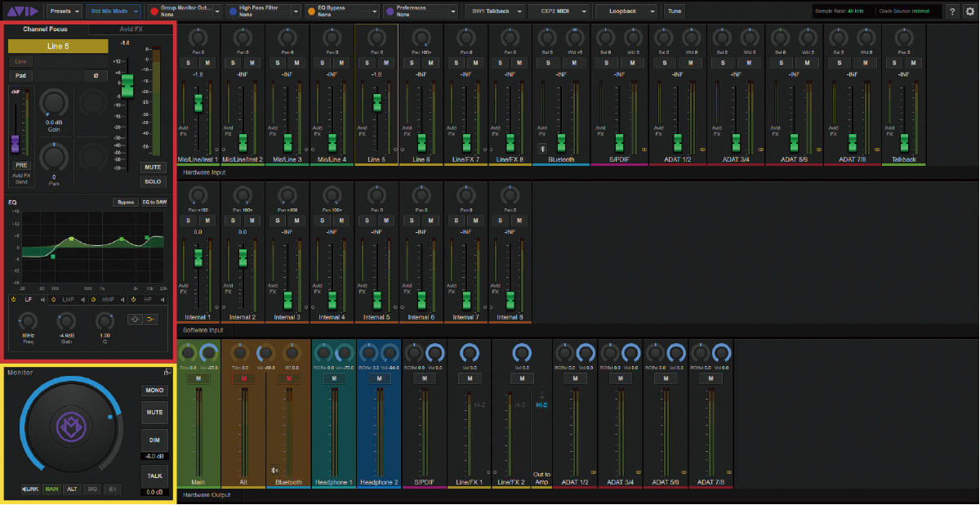Click the Bluetooth pairing icon on the Bluetooth input
The image size is (980, 505).
pyautogui.click(x=541, y=149)
